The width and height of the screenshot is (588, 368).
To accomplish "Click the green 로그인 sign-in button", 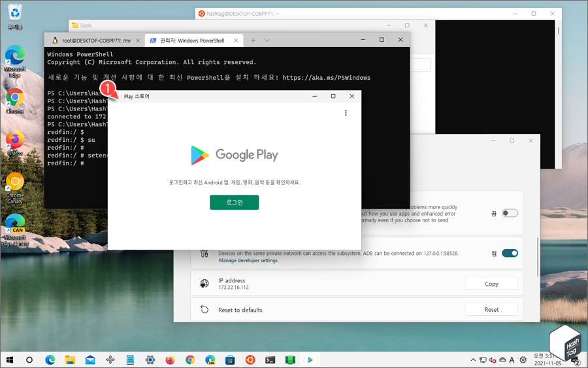I will 234,202.
